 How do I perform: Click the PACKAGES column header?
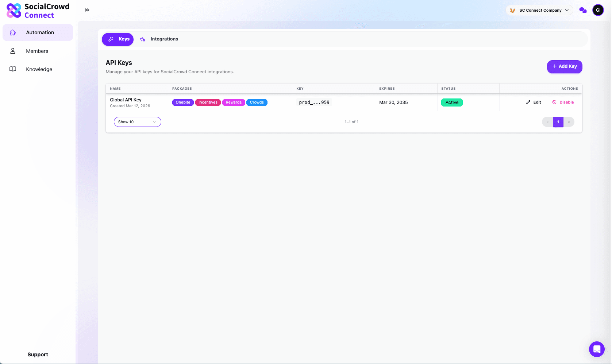pos(182,89)
